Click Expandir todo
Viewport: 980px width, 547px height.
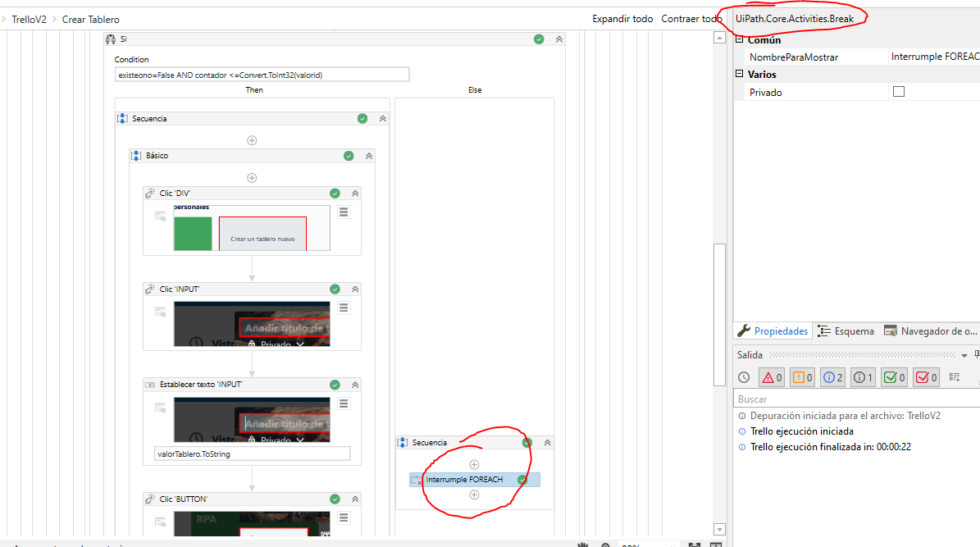[622, 19]
